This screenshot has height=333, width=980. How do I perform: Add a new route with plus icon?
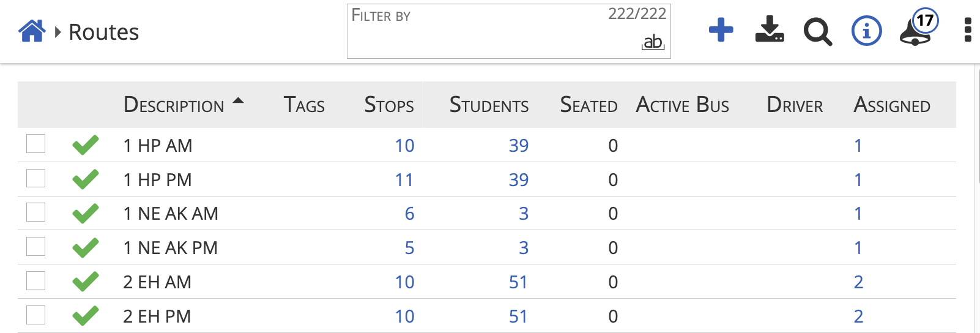tap(721, 30)
